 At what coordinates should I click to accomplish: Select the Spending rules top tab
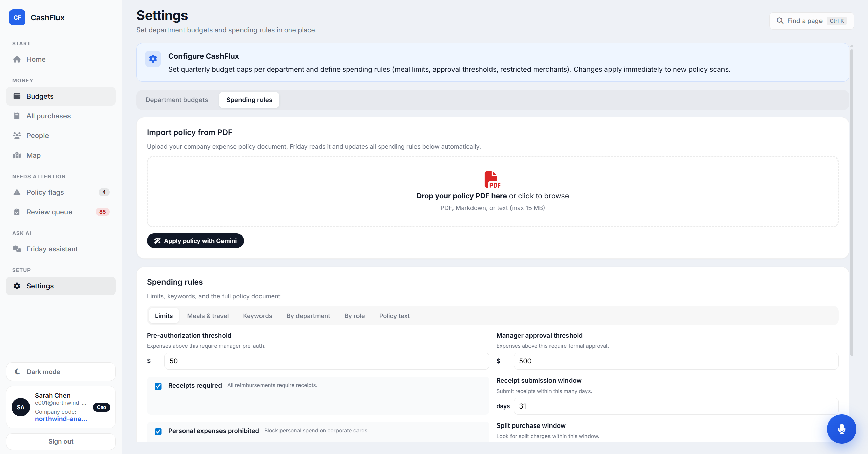(249, 100)
